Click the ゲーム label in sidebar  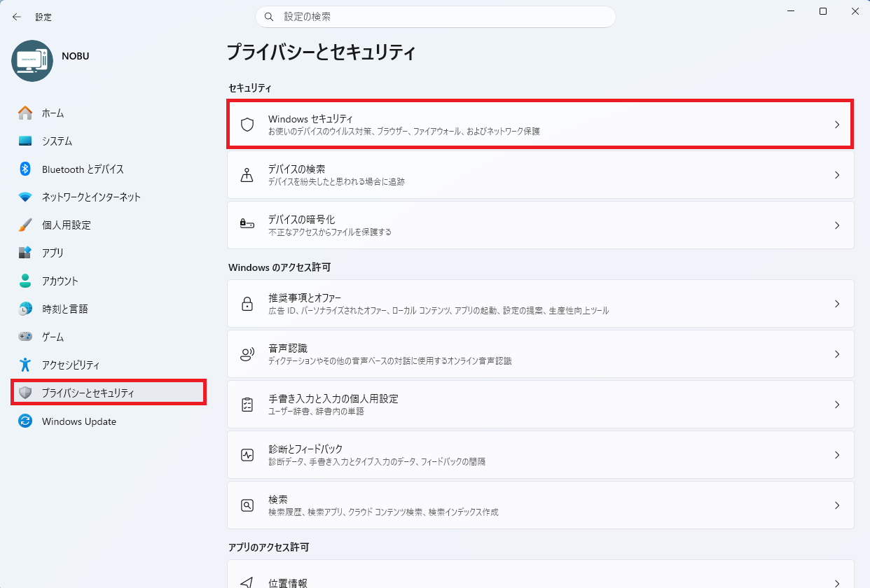tap(53, 337)
